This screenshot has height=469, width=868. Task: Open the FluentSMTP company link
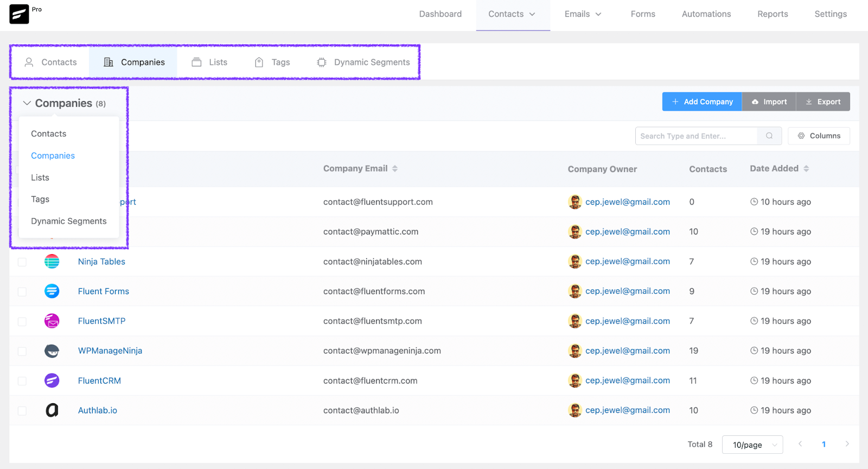(102, 321)
